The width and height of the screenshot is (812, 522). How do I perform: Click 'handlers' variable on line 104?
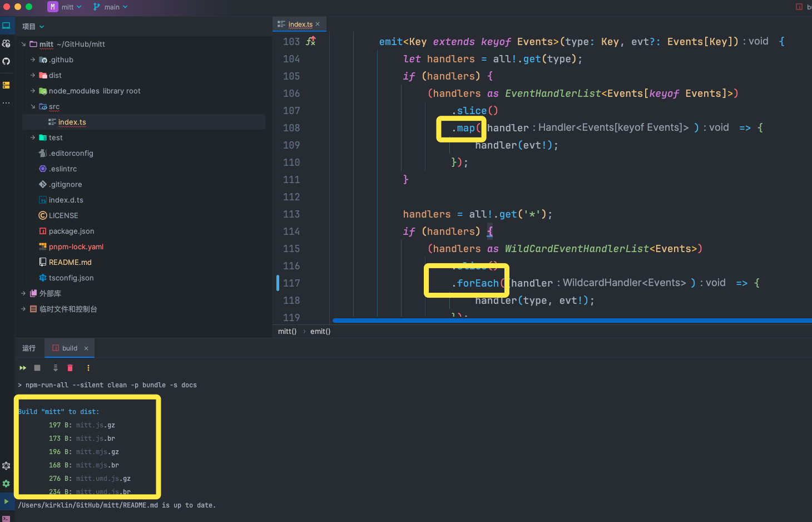tap(451, 59)
